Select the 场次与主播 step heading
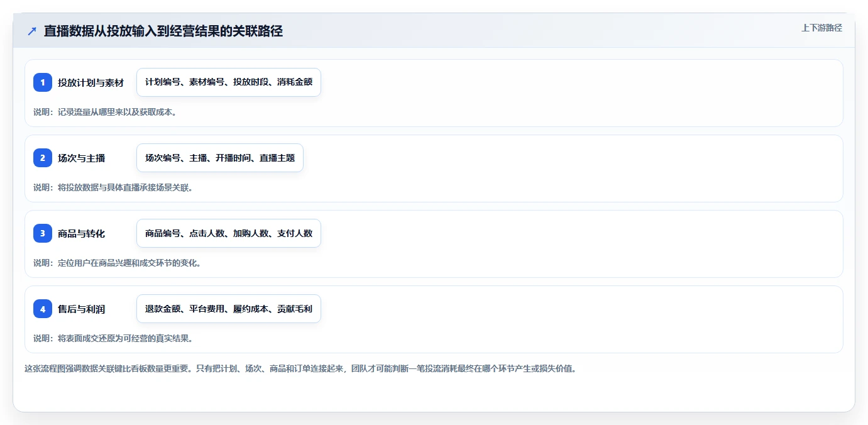This screenshot has width=868, height=425. point(82,158)
